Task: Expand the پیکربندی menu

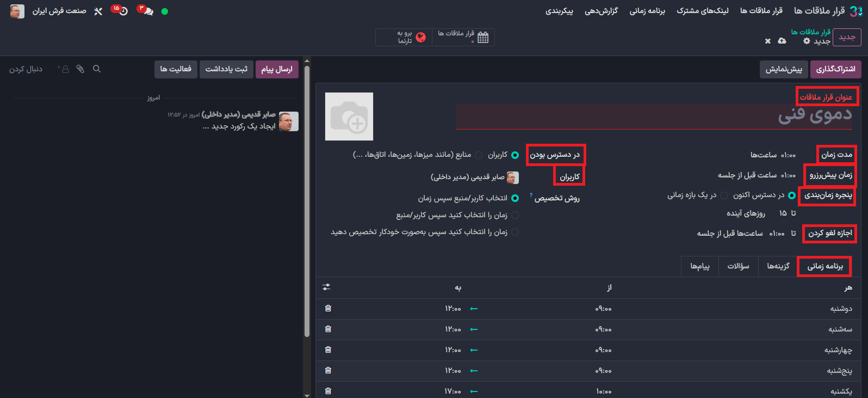Action: tap(559, 11)
